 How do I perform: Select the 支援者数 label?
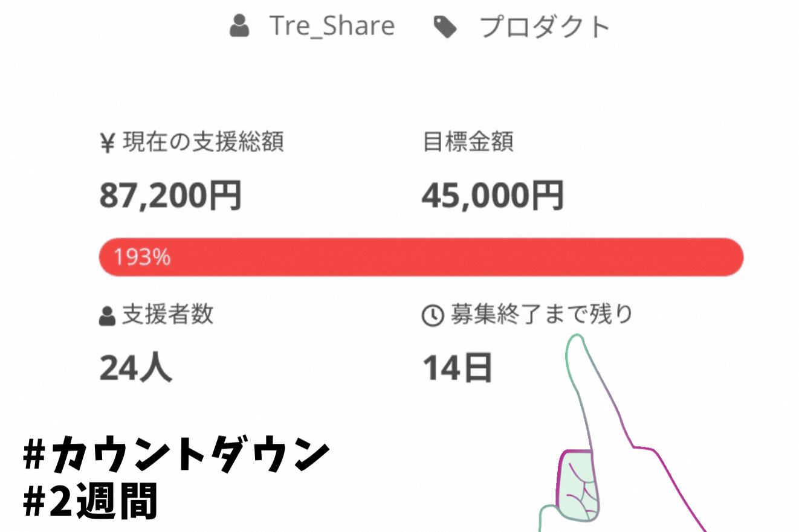[167, 315]
